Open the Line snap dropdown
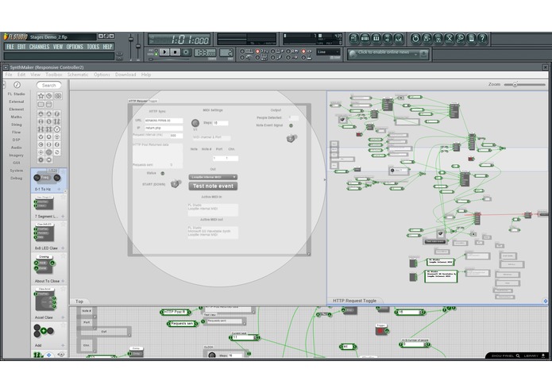Viewport: 552px width, 392px height. 328,52
